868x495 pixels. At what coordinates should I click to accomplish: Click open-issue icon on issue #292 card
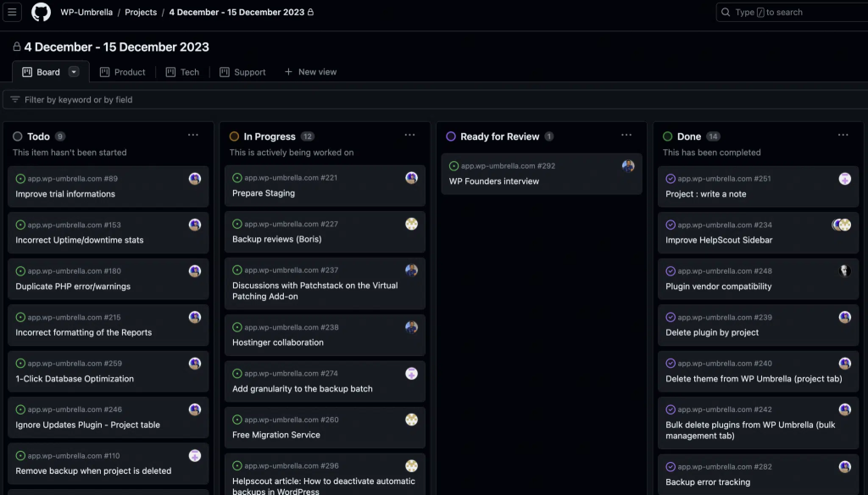click(x=454, y=165)
